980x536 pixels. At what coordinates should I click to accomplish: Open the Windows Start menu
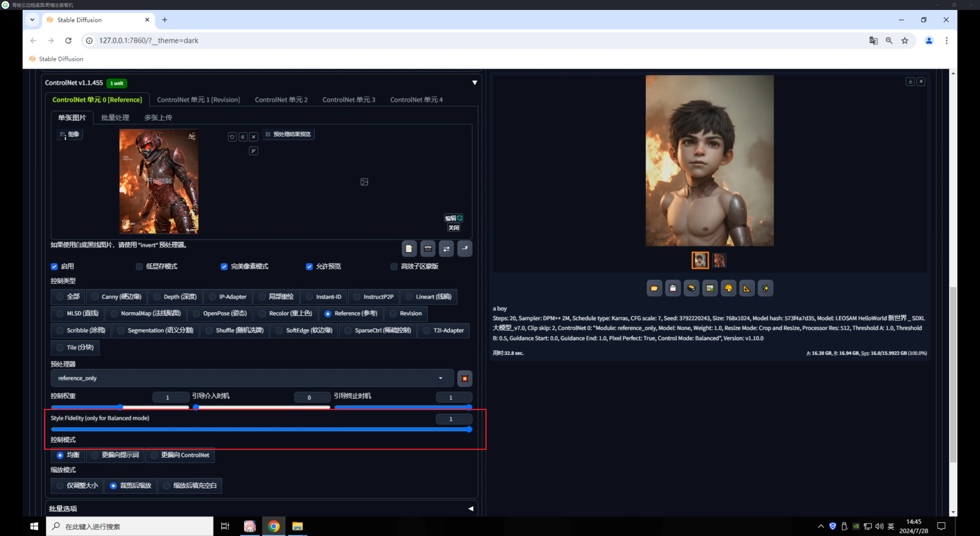click(x=34, y=526)
